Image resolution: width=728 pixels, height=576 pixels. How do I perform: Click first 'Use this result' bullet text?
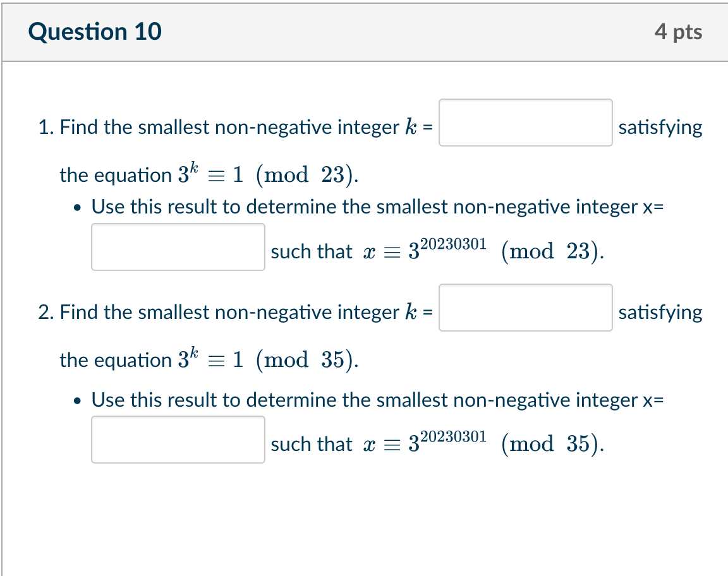(x=377, y=207)
